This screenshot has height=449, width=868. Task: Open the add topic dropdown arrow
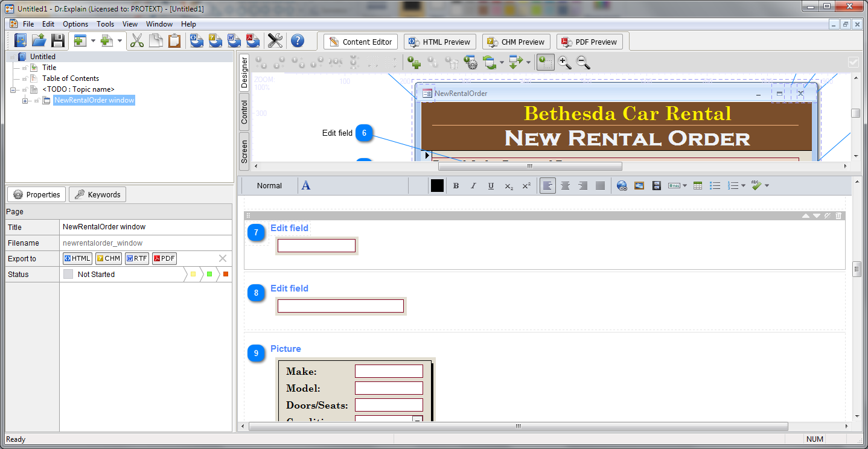tap(93, 41)
